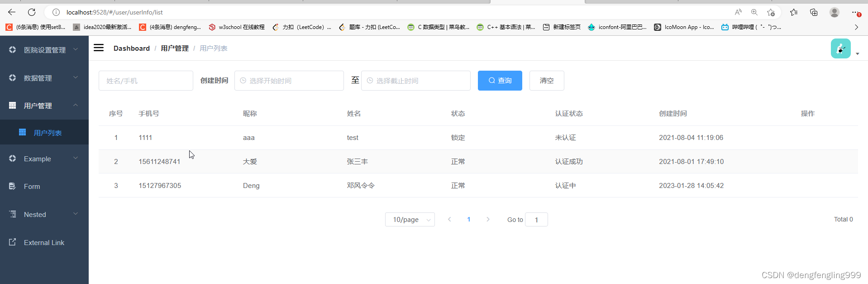
Task: Open avatar dropdown caret
Action: pos(857,54)
